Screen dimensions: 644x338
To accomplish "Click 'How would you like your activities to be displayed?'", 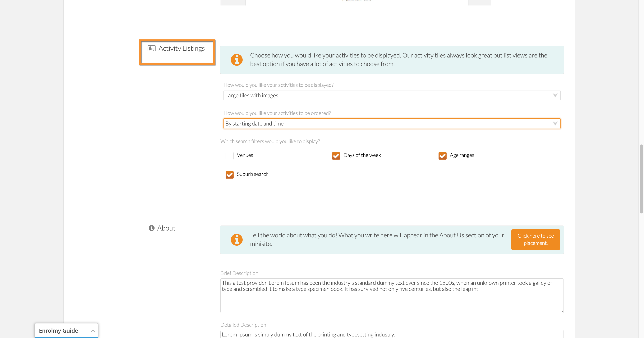I will [x=278, y=85].
